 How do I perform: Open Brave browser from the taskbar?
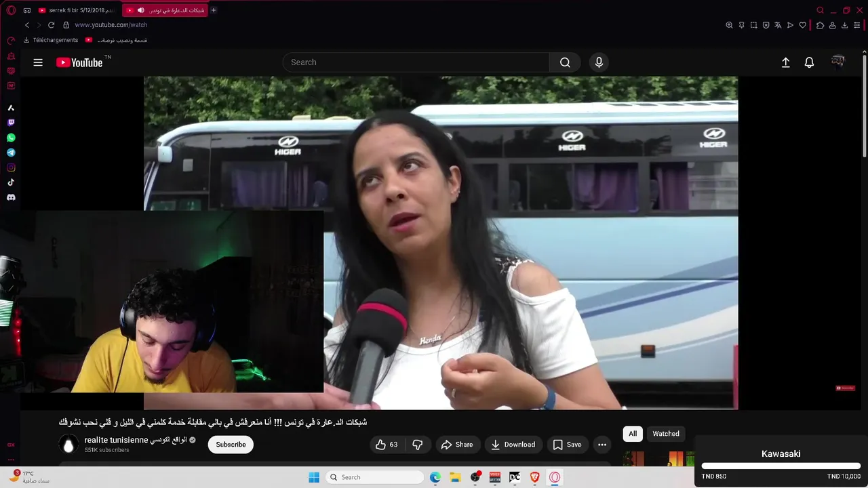(x=534, y=477)
